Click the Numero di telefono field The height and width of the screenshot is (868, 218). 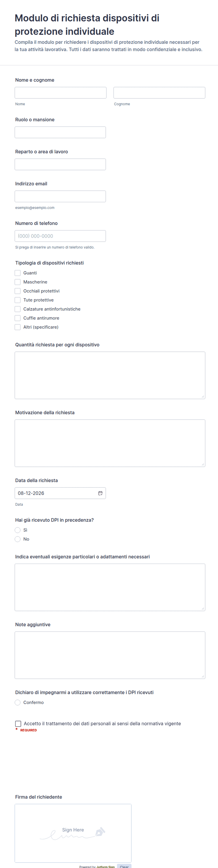point(60,236)
